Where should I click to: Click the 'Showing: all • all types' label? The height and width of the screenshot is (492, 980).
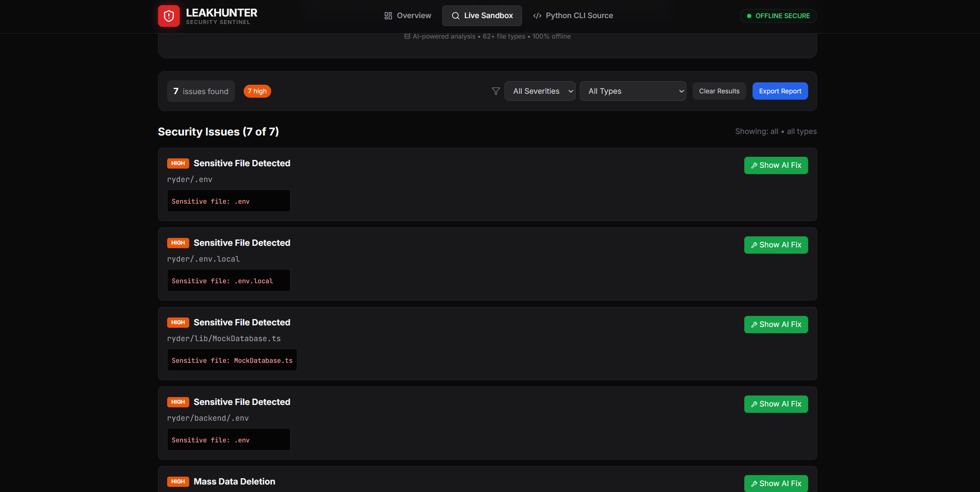[x=776, y=131]
